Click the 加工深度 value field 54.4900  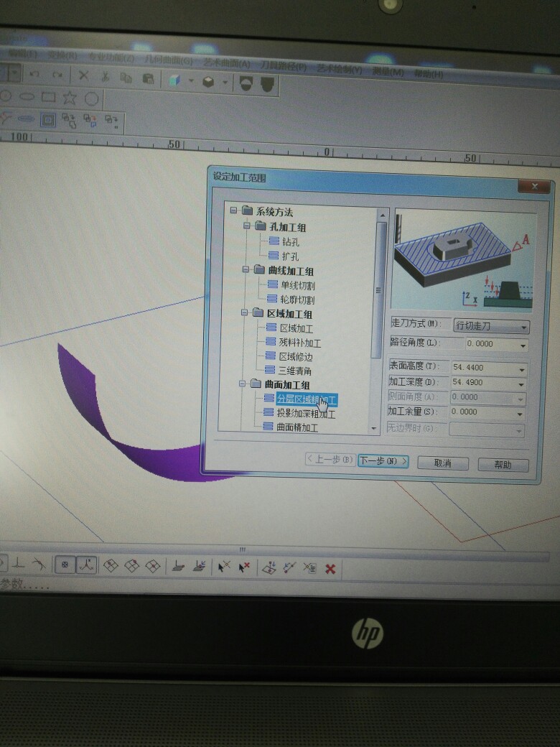point(487,383)
